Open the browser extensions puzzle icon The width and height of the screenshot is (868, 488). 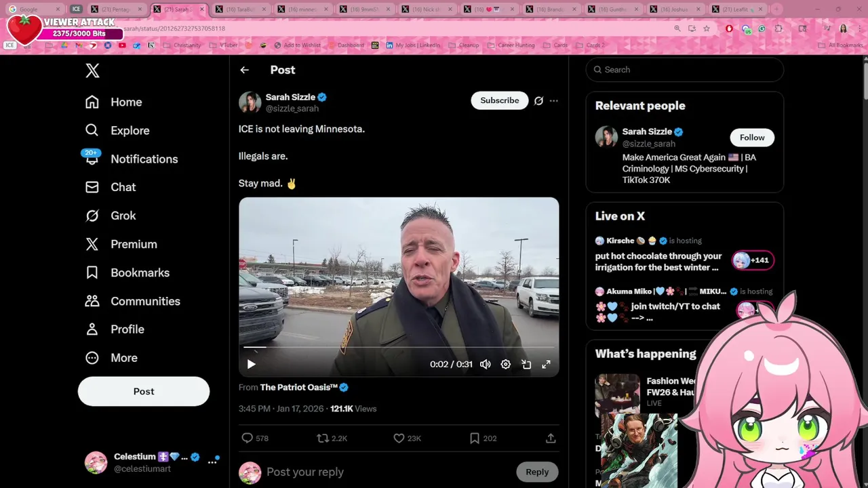tap(778, 28)
